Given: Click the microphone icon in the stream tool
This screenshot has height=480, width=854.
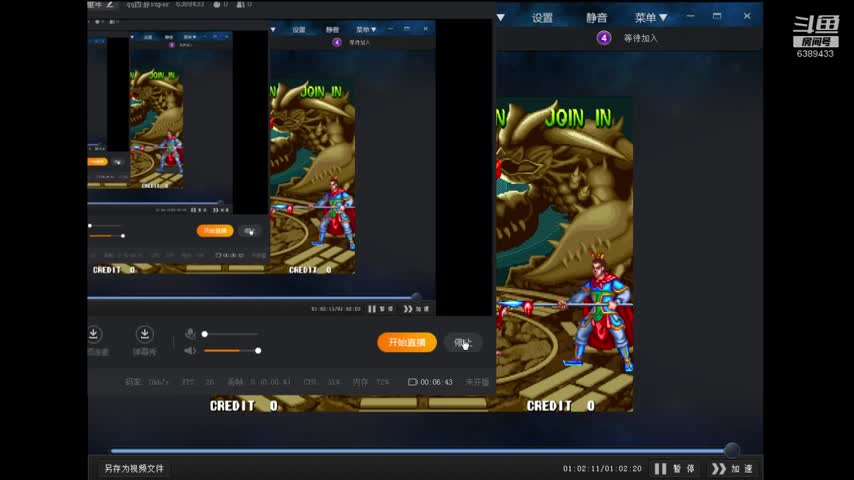Looking at the screenshot, I should pyautogui.click(x=190, y=333).
